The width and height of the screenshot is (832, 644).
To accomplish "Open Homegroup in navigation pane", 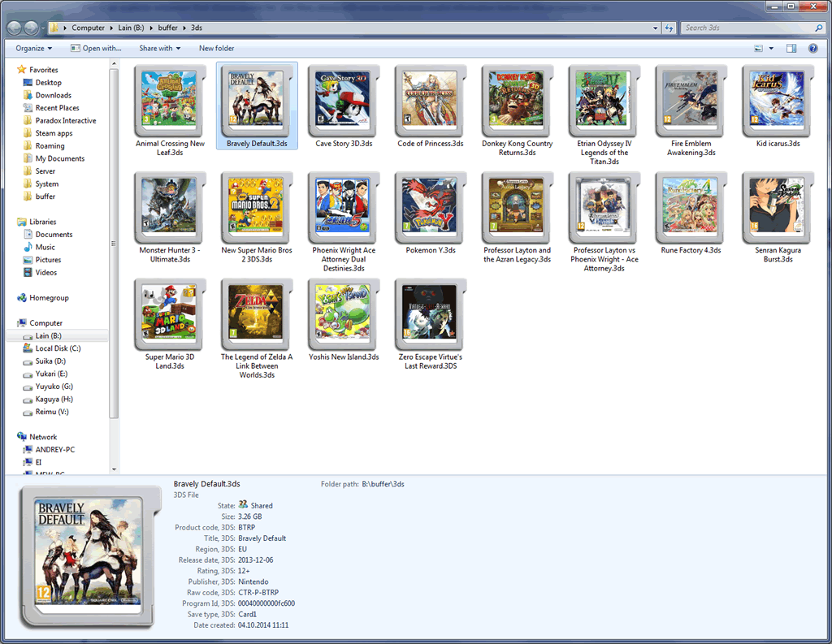I will point(49,297).
